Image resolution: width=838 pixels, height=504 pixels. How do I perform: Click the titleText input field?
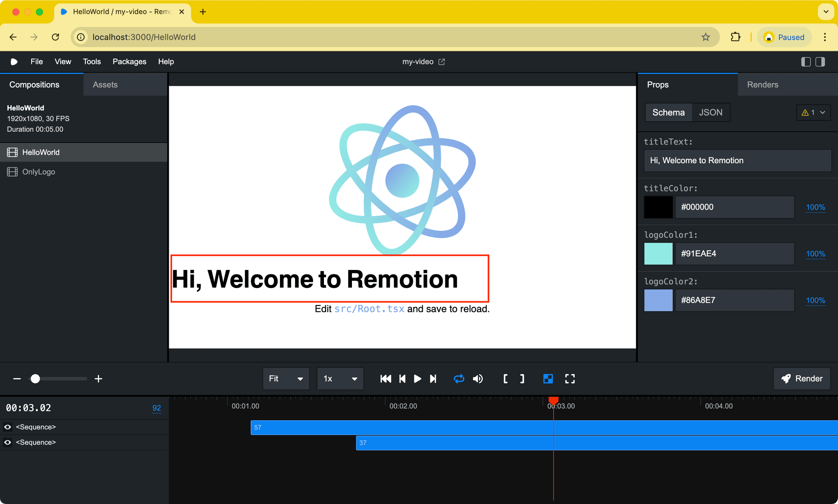pos(737,160)
